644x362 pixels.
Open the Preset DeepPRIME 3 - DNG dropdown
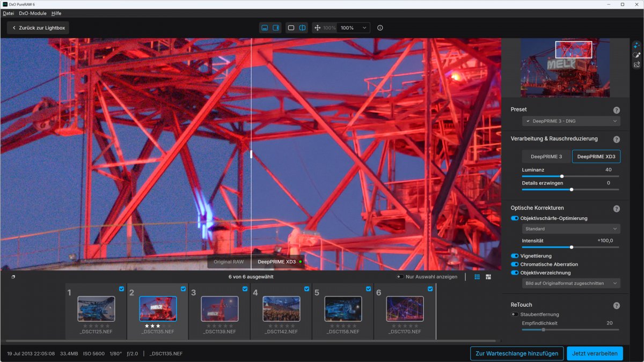coord(571,121)
